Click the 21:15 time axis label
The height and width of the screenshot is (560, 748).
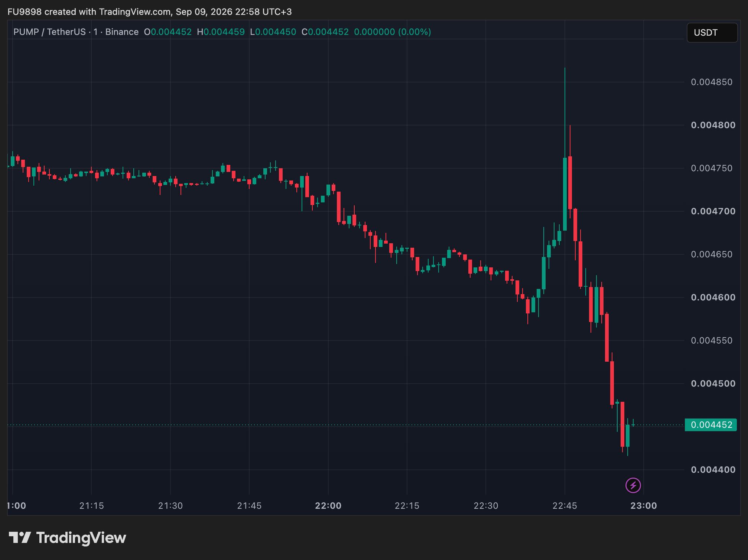click(91, 505)
